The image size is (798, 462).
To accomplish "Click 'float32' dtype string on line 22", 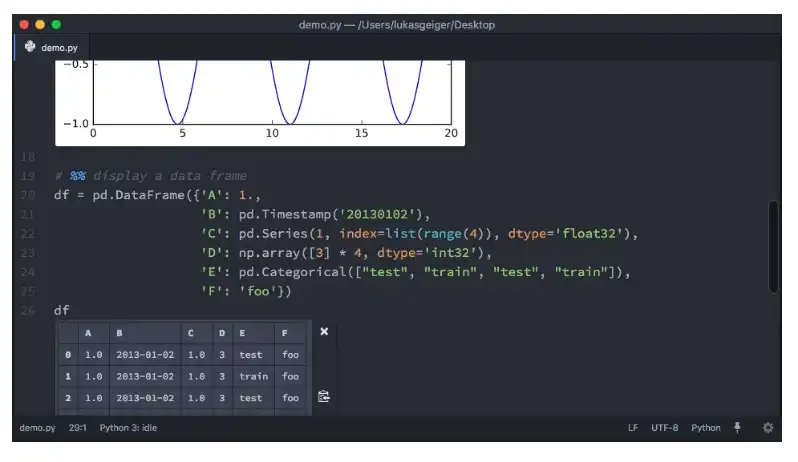I will pos(589,234).
